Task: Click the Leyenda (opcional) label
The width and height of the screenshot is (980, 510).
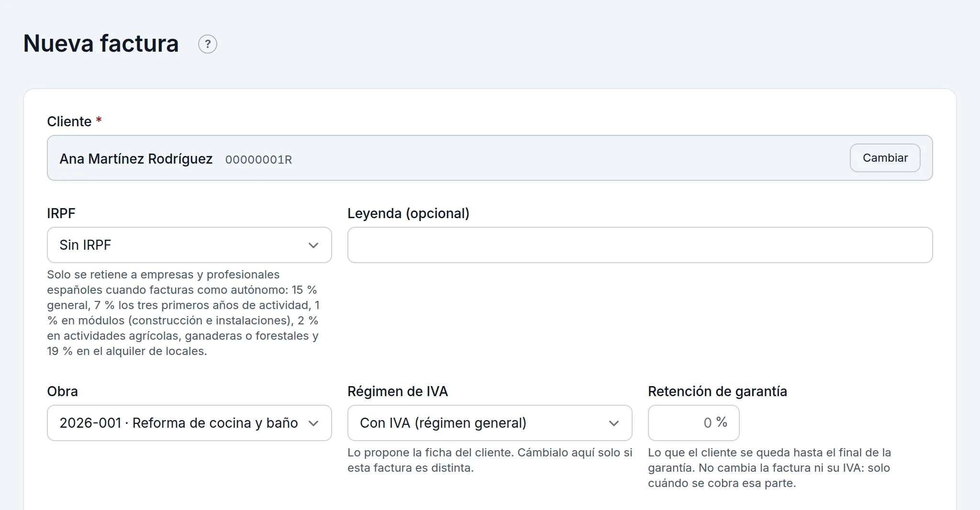Action: [408, 213]
